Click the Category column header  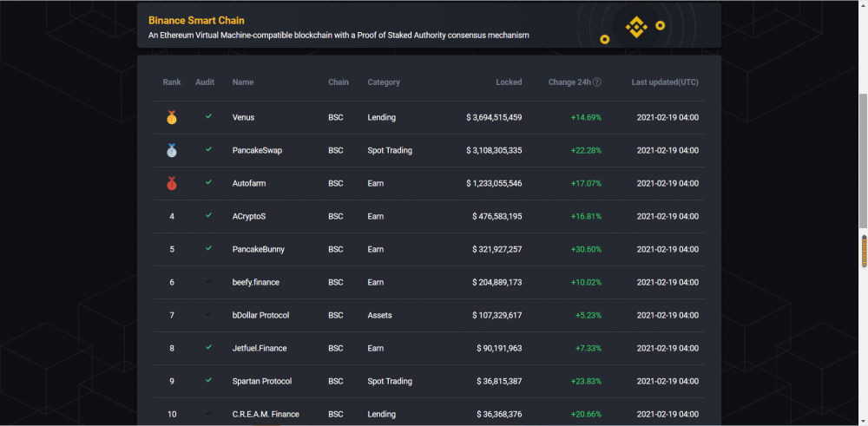point(384,82)
